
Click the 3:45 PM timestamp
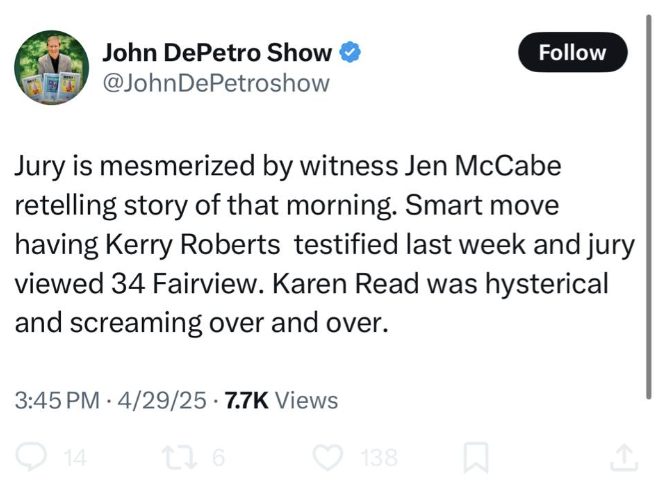[56, 401]
